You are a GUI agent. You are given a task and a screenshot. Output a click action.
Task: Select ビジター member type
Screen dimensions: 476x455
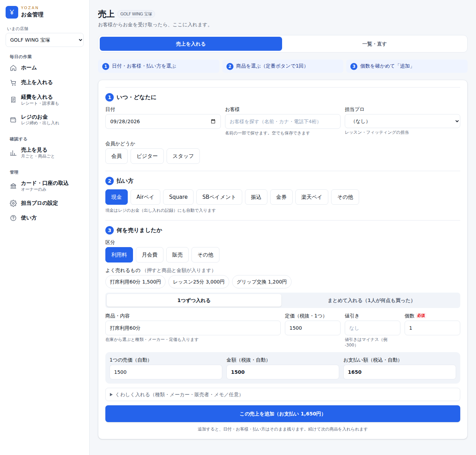click(147, 156)
